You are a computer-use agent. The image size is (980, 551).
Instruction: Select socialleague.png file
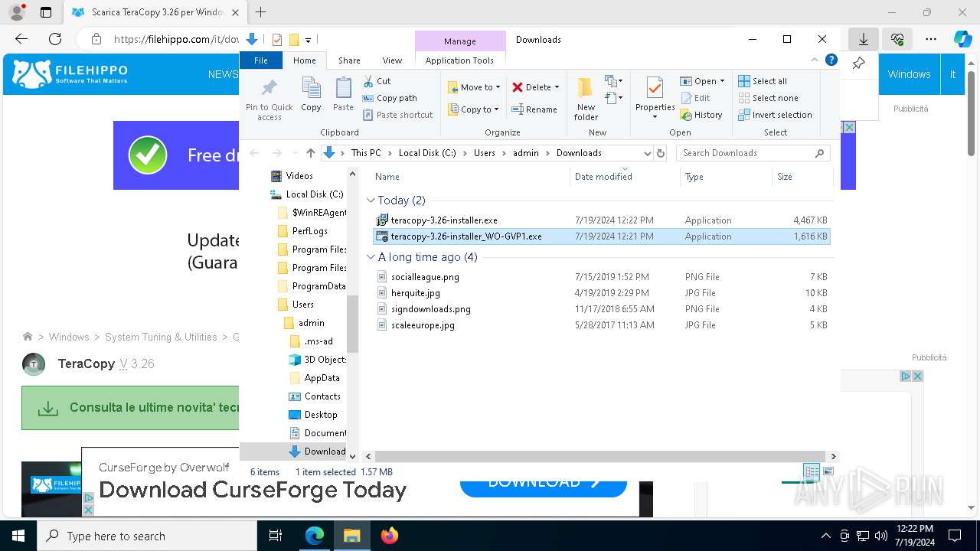[425, 277]
